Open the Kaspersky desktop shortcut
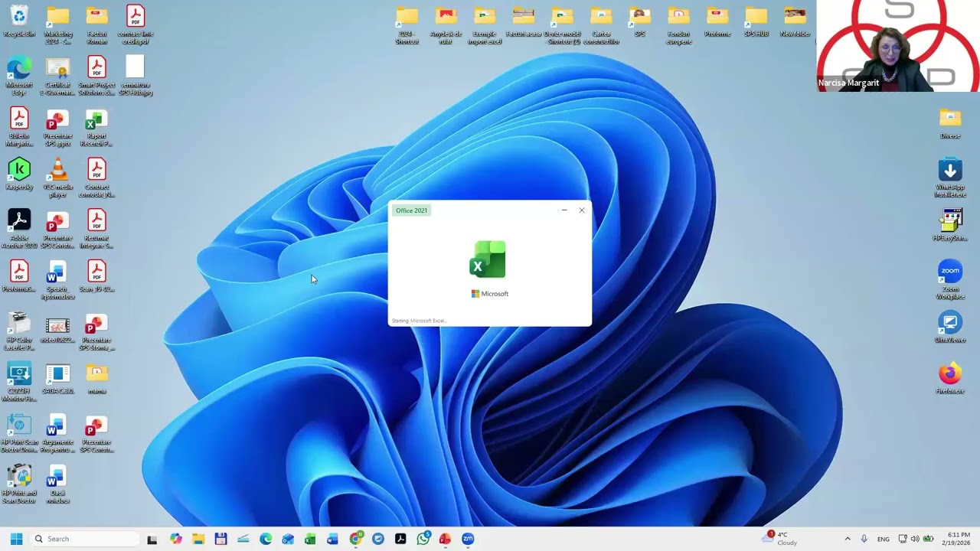Image resolution: width=980 pixels, height=551 pixels. [x=19, y=174]
